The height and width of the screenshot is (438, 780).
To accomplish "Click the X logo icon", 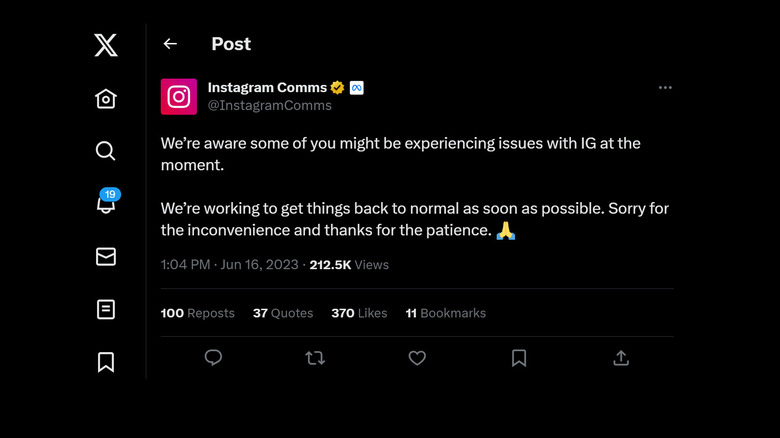I will pos(106,45).
